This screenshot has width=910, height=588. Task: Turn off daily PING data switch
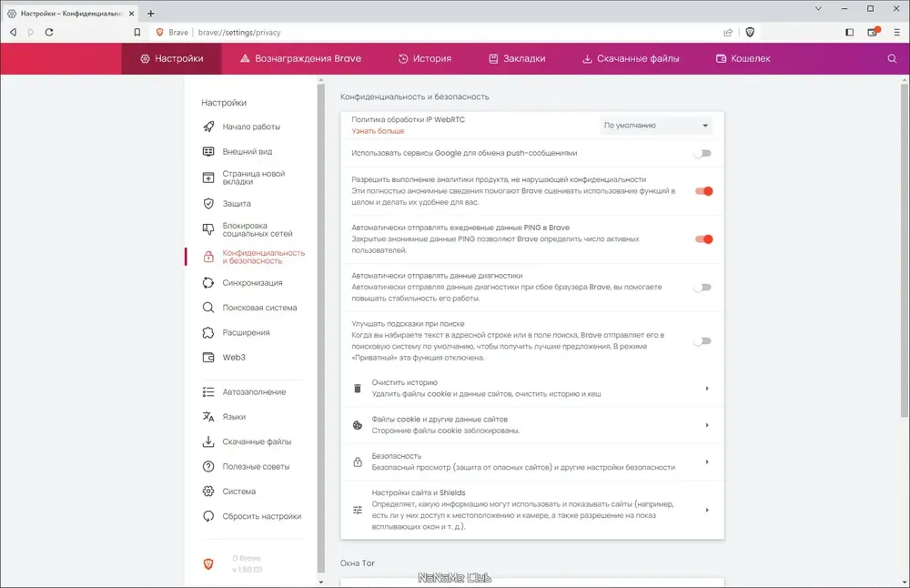click(x=704, y=239)
